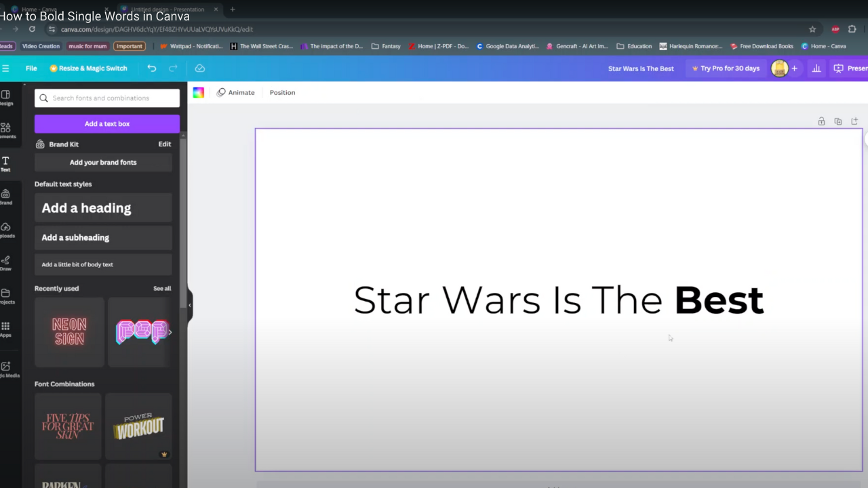Lock the page with lock icon
This screenshot has width=868, height=488.
point(821,121)
